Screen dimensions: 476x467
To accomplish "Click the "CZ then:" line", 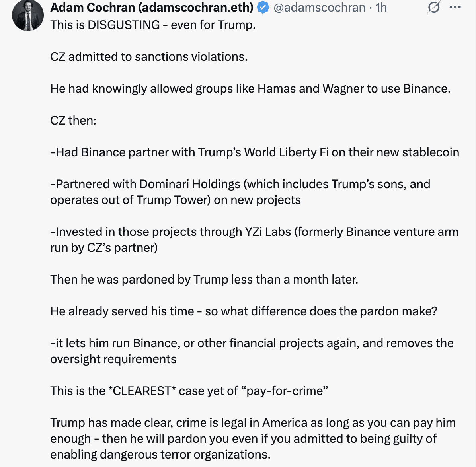I will [x=73, y=120].
